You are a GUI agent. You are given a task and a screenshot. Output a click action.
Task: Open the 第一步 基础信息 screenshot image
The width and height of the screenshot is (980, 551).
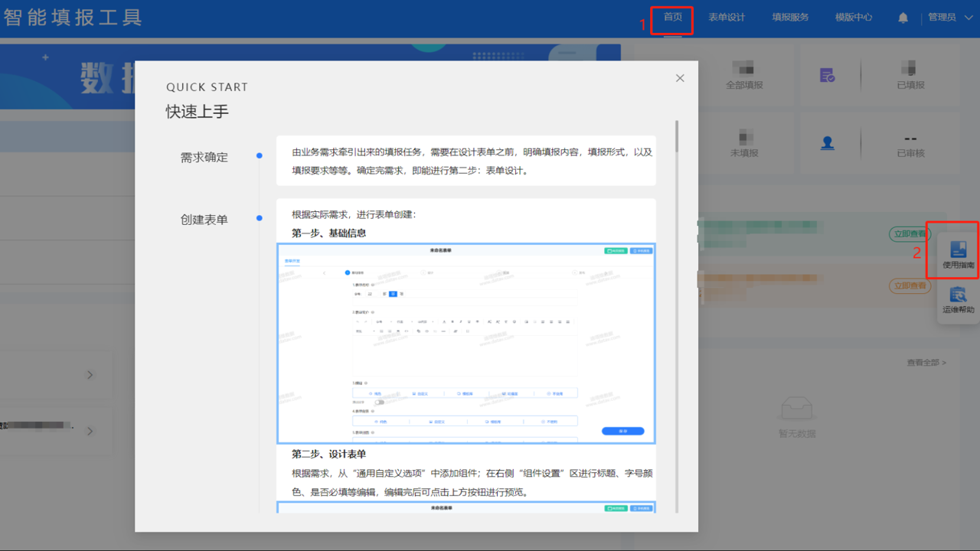click(x=466, y=344)
